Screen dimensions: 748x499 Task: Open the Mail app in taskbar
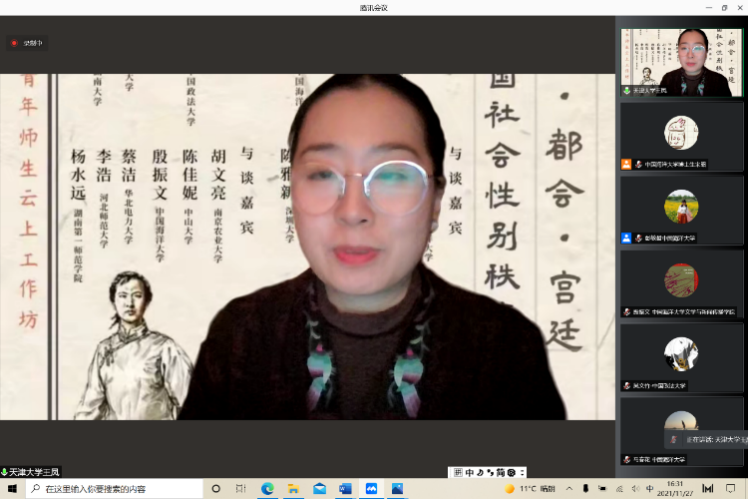coord(319,489)
